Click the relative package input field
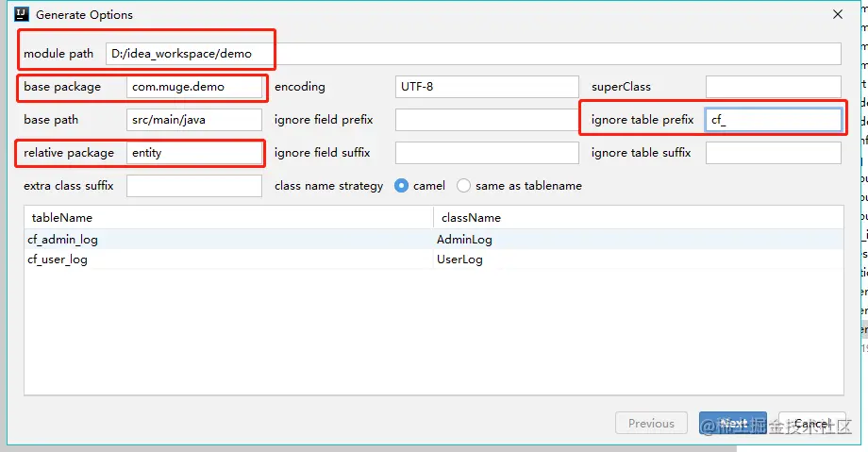 click(x=194, y=153)
